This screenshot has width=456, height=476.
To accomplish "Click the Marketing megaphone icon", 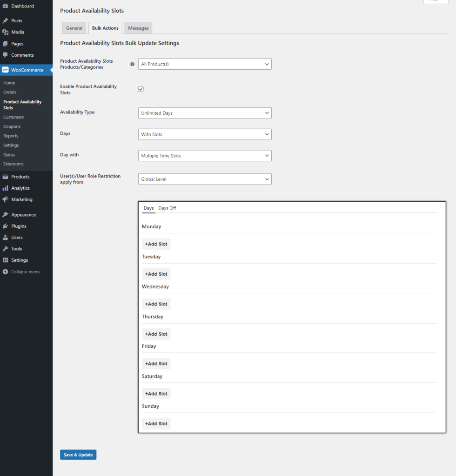I will click(x=6, y=199).
